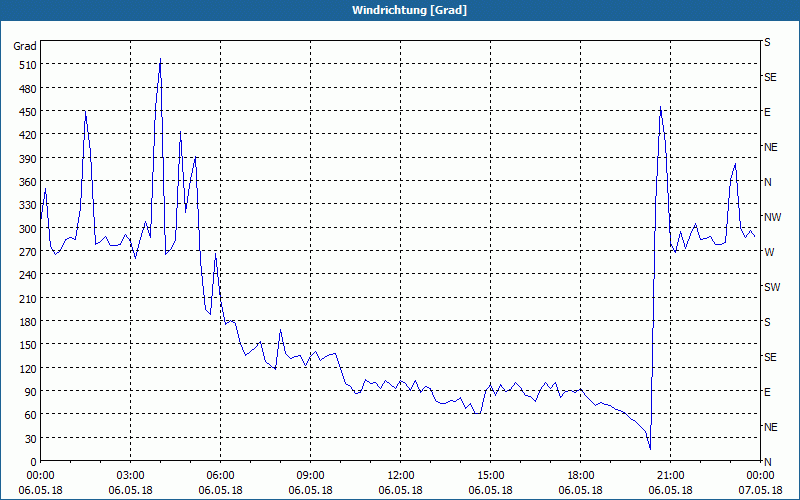Pick the 15:00 time axis label
Viewport: 800px width, 500px height.
490,476
